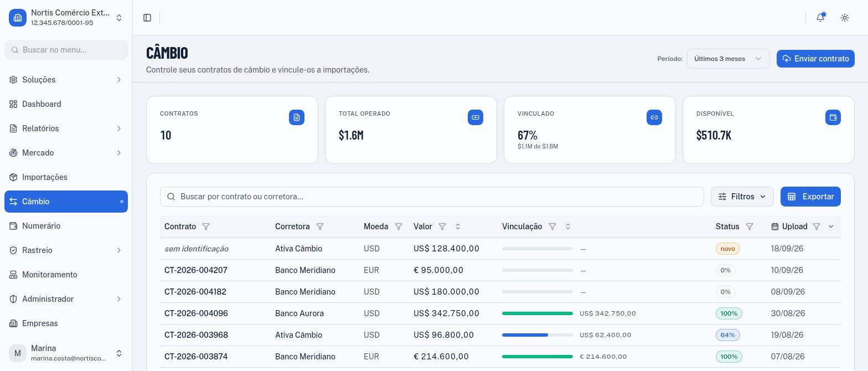Viewport: 868px width, 371px height.
Task: Switch theme with the sun icon
Action: (x=845, y=18)
